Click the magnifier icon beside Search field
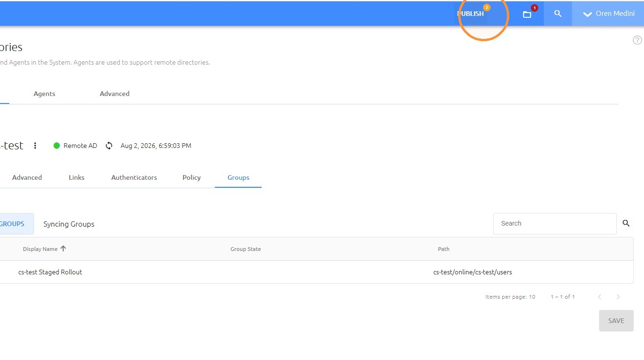The image size is (644, 360). 626,224
